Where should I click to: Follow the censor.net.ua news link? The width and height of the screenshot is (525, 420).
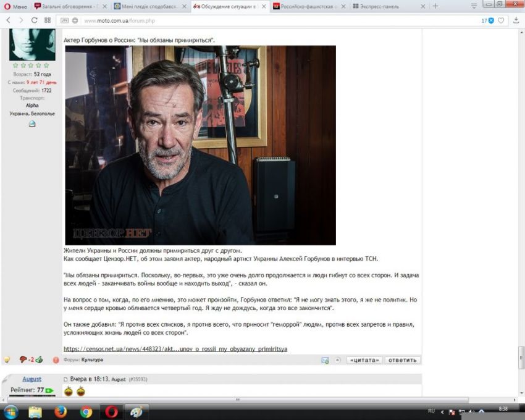point(175,348)
